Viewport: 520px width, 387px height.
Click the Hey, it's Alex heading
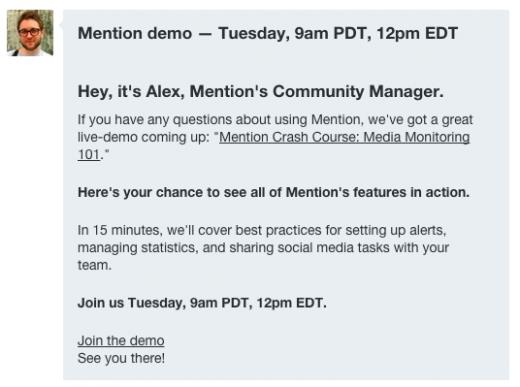click(x=261, y=91)
